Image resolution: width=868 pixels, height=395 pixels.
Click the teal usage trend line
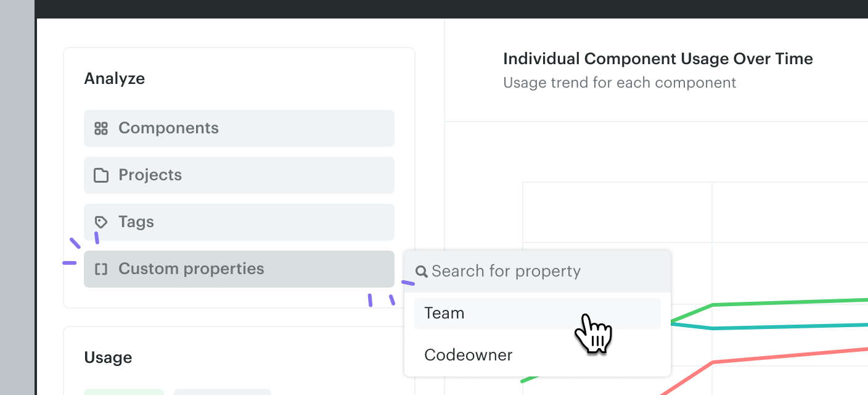789,326
